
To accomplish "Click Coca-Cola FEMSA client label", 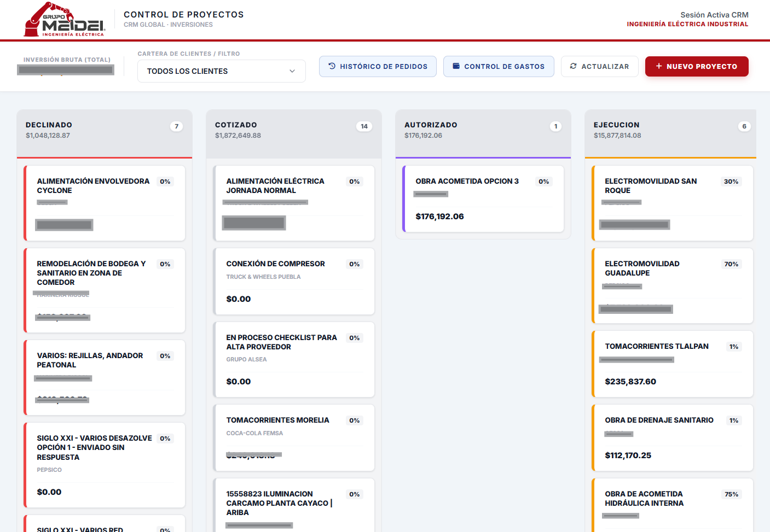I will pos(254,433).
